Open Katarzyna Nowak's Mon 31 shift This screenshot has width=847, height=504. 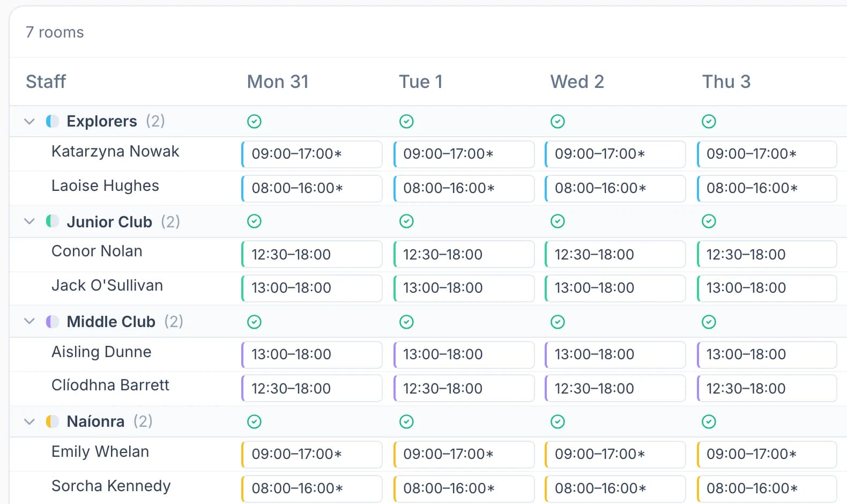tap(312, 154)
